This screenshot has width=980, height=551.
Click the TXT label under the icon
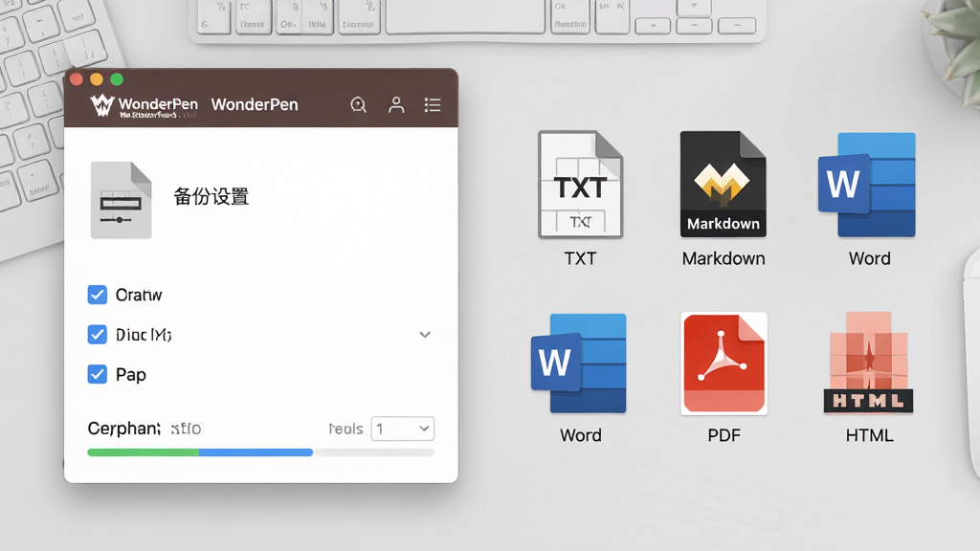(581, 258)
